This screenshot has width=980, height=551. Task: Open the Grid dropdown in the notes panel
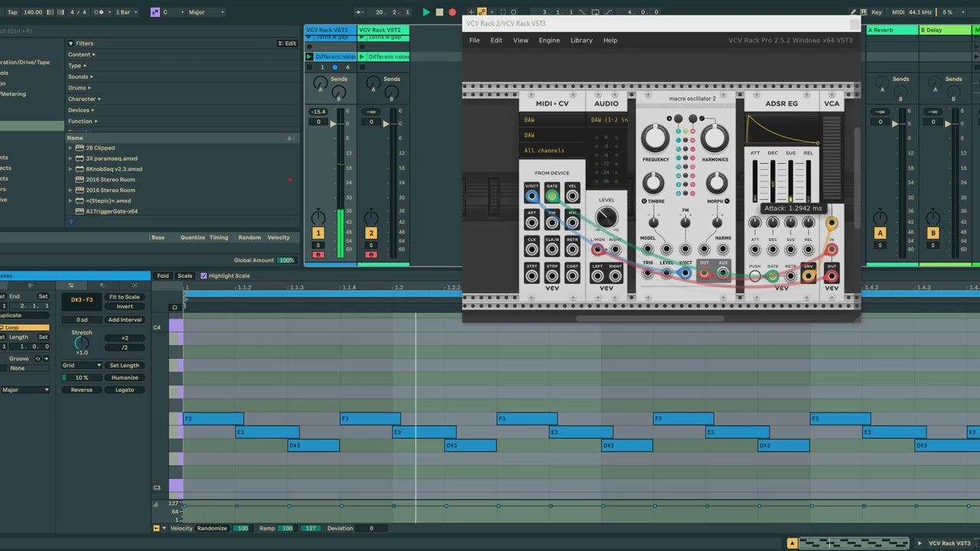click(82, 365)
